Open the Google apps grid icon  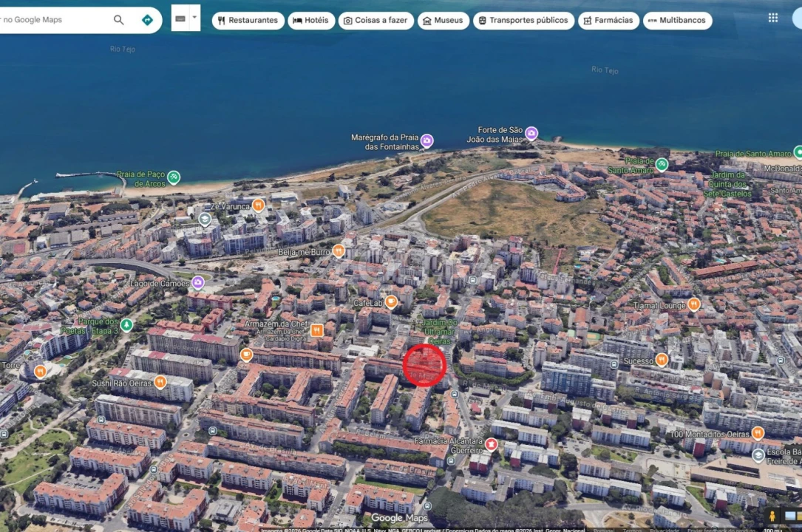tap(773, 16)
